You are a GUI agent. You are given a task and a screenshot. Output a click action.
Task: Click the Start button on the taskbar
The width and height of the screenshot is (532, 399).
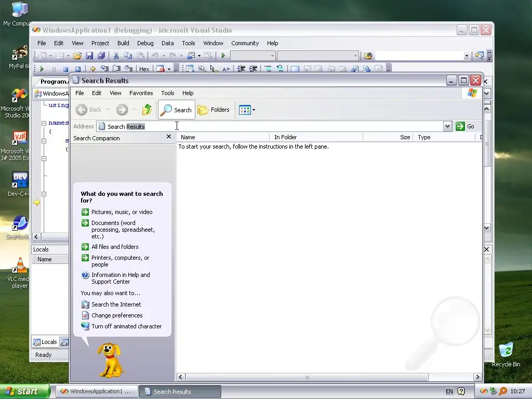(x=25, y=391)
